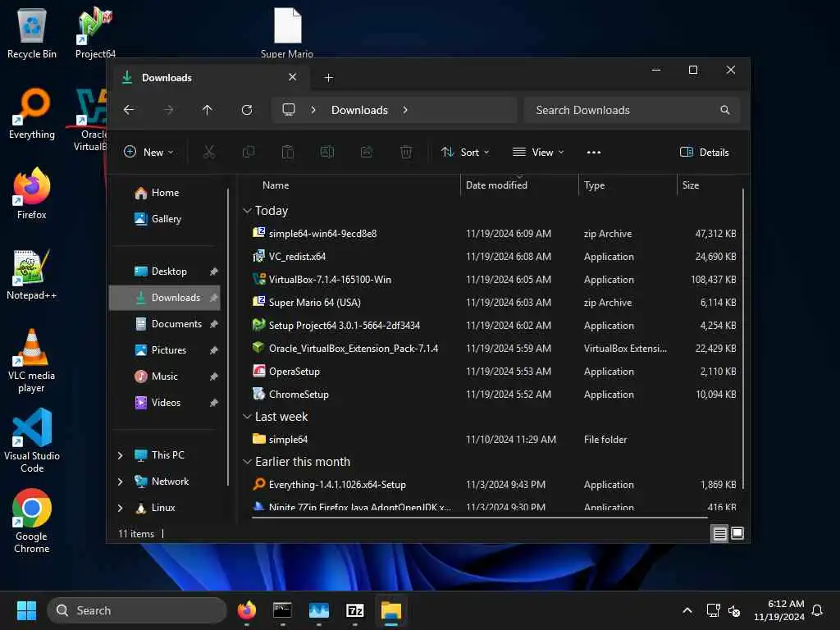Image resolution: width=840 pixels, height=630 pixels.
Task: Select the Downloads tab
Action: (209, 78)
